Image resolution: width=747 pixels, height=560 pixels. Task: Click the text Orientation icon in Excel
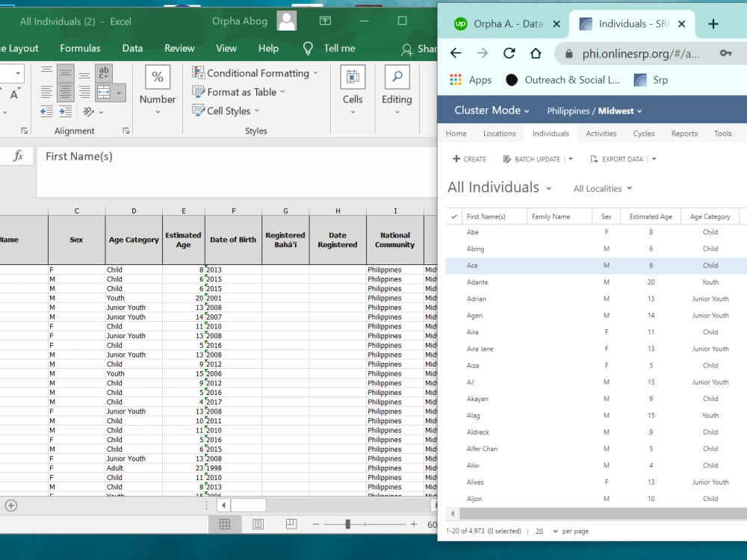[89, 112]
